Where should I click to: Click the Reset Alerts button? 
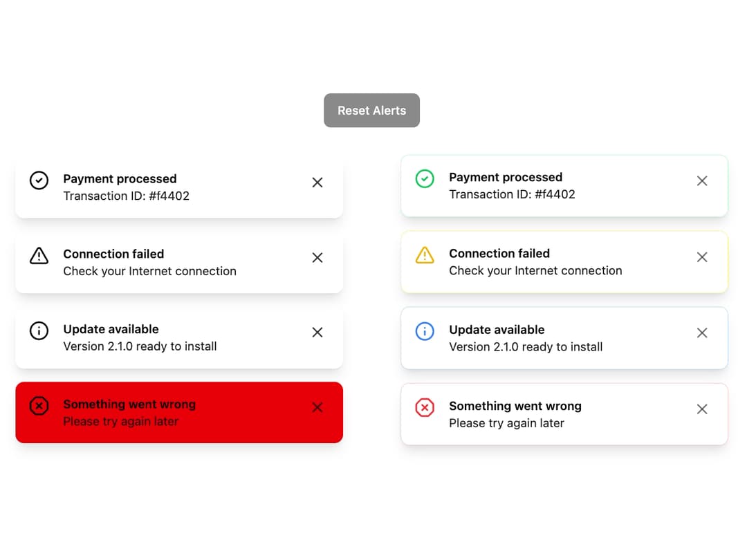click(371, 111)
